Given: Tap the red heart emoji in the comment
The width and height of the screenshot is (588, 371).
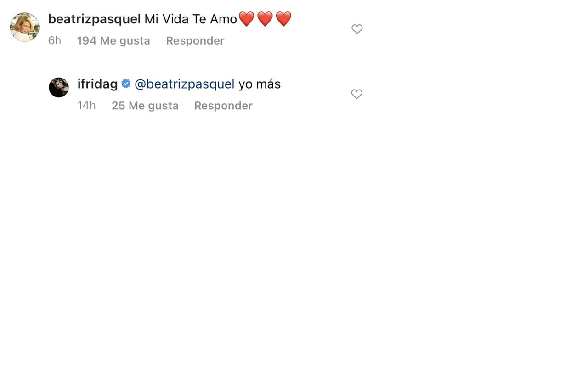Looking at the screenshot, I should (246, 18).
